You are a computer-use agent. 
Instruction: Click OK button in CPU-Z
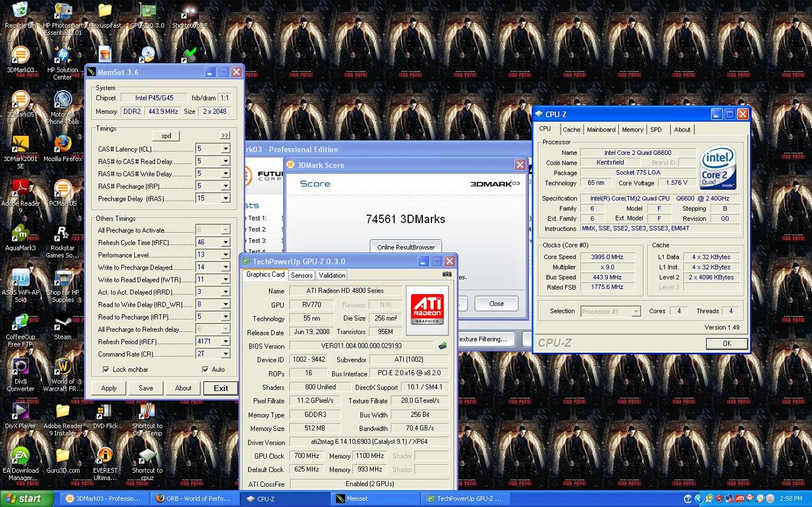(x=727, y=344)
